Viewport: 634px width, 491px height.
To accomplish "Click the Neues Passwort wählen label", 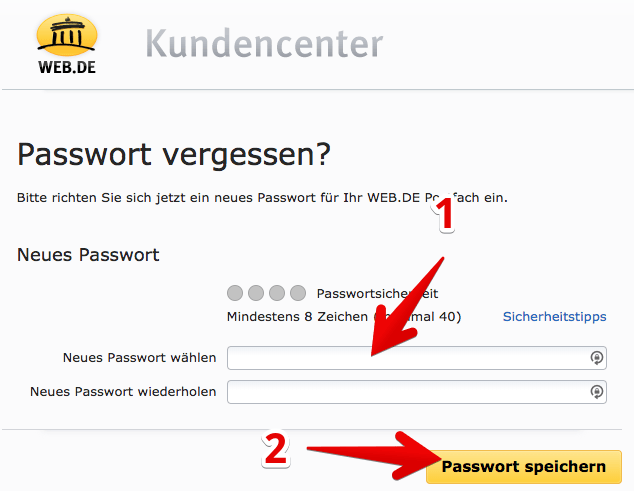I will pos(139,358).
